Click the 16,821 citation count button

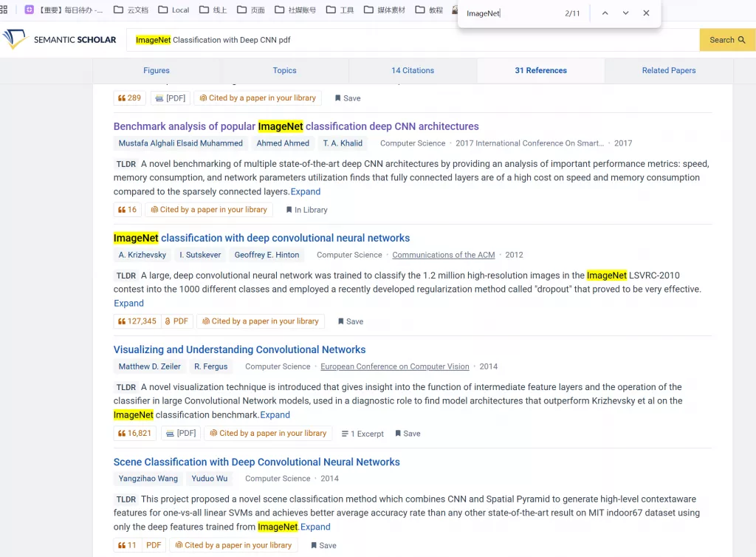tap(134, 434)
